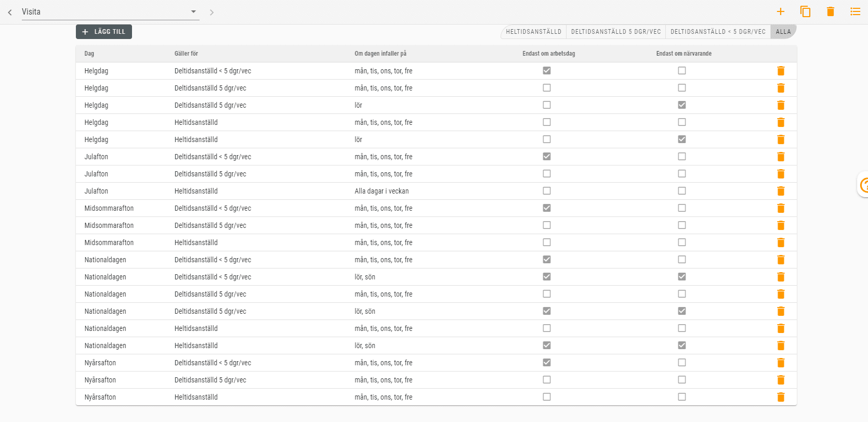Click the orange plus icon in top toolbar
Viewport: 868px width, 422px height.
click(780, 11)
